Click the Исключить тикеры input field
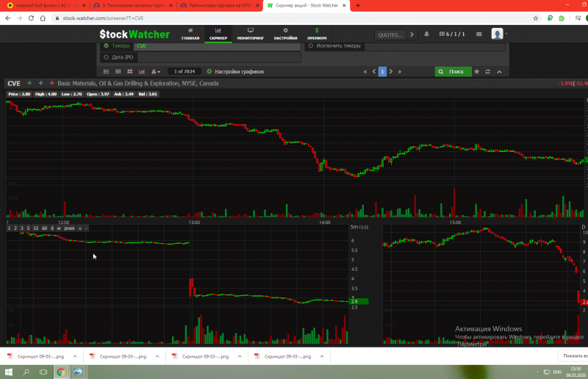 click(434, 46)
